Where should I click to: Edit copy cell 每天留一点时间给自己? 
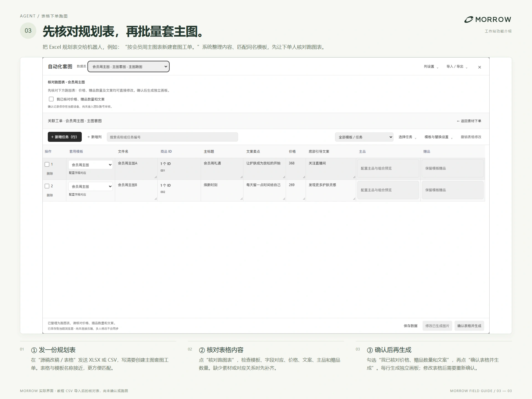[265, 190]
